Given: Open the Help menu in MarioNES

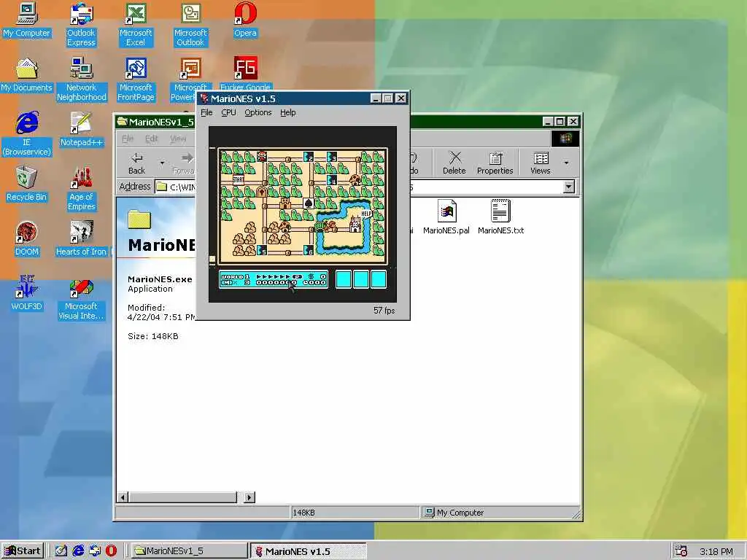Looking at the screenshot, I should pyautogui.click(x=287, y=112).
